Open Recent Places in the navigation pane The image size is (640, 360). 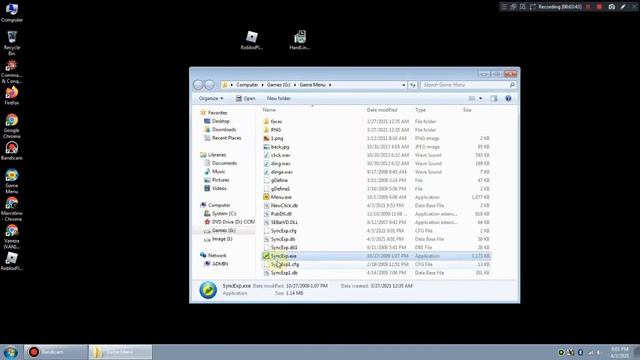[226, 138]
